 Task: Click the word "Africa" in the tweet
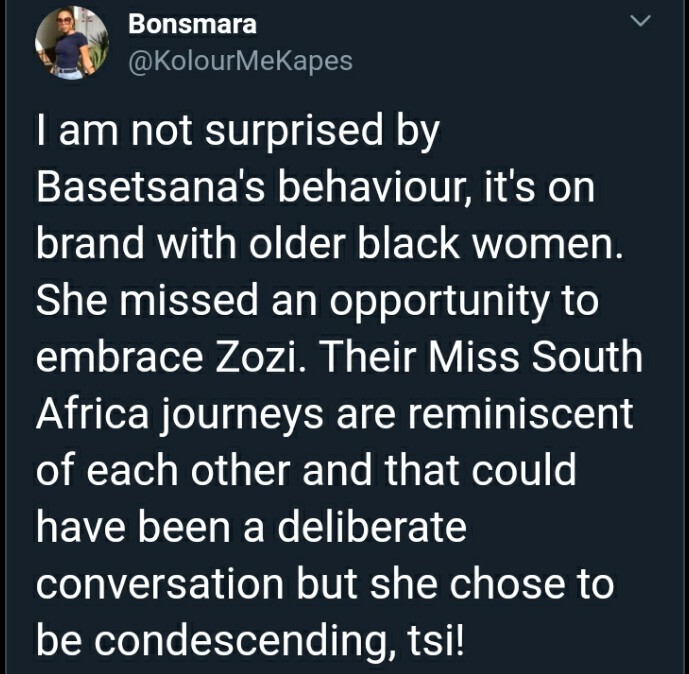click(93, 413)
